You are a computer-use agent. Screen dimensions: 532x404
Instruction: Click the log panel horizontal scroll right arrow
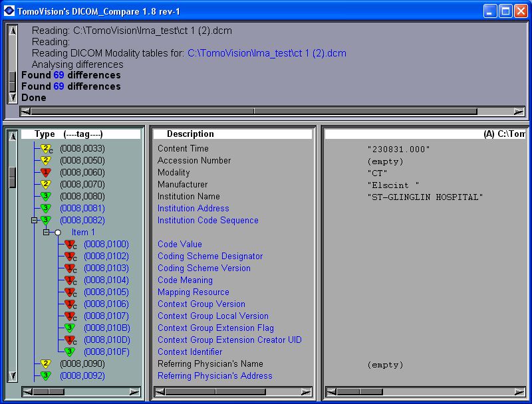[519, 111]
